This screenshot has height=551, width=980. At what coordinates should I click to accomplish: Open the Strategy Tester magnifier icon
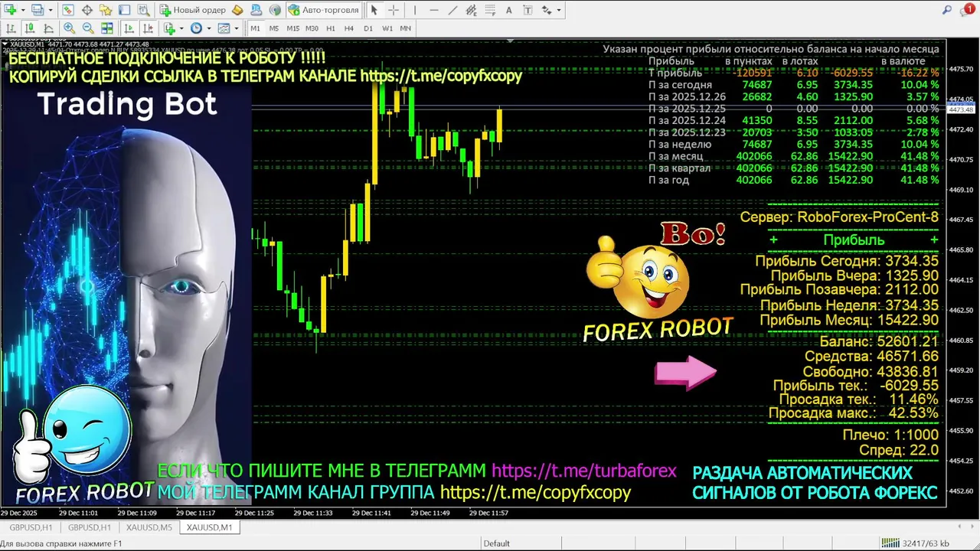143,10
